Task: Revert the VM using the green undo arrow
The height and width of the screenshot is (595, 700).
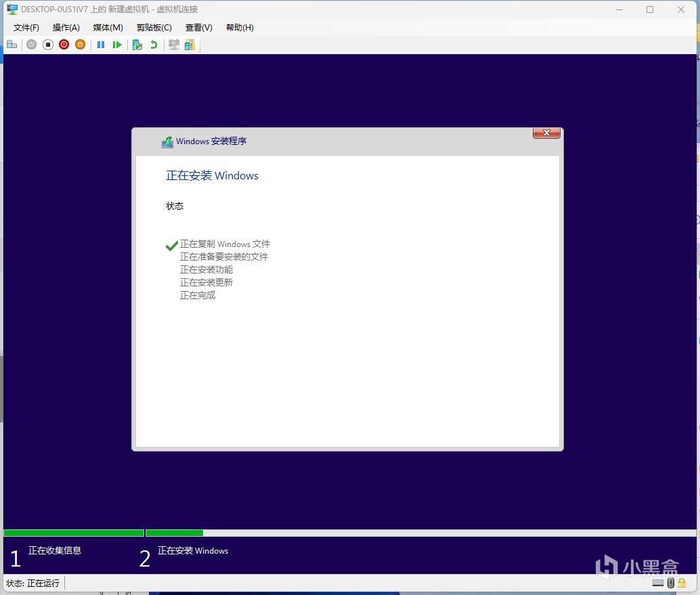Action: (x=154, y=45)
